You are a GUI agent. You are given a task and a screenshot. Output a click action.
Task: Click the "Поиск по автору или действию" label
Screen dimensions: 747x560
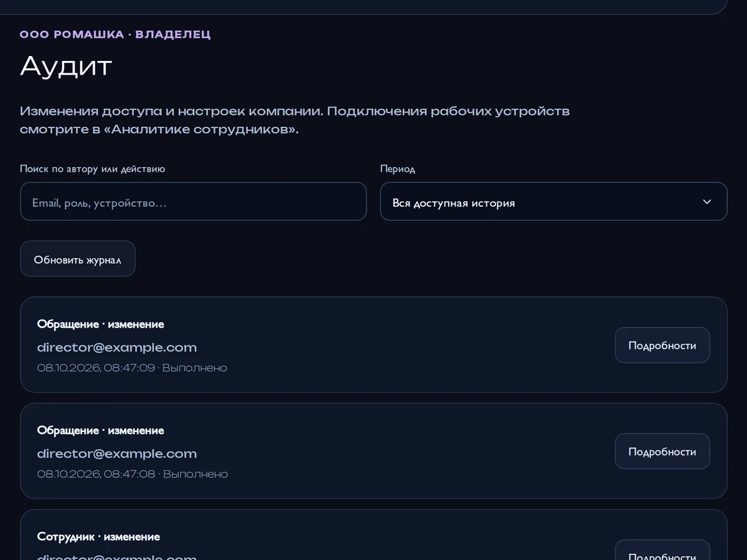tap(93, 169)
